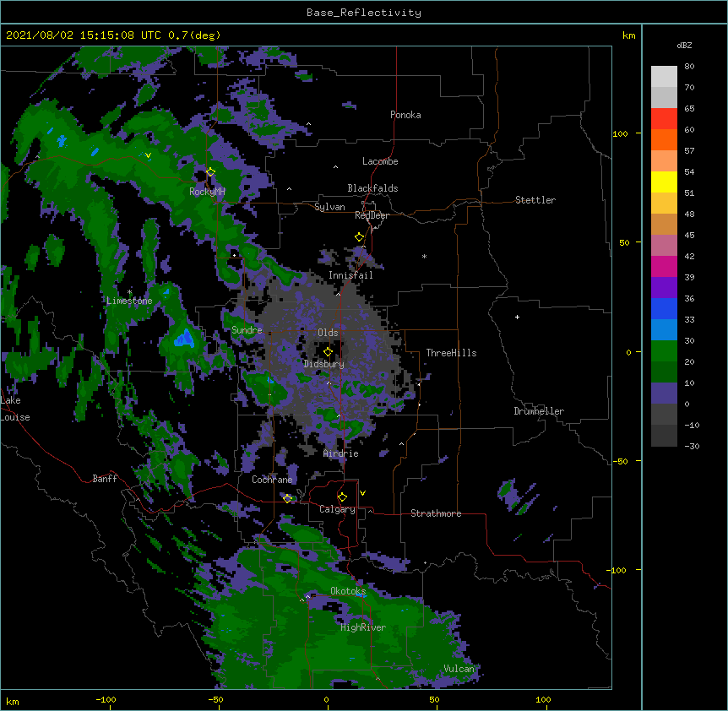Click the Ponoka city label
Image resolution: width=728 pixels, height=711 pixels.
tap(405, 115)
